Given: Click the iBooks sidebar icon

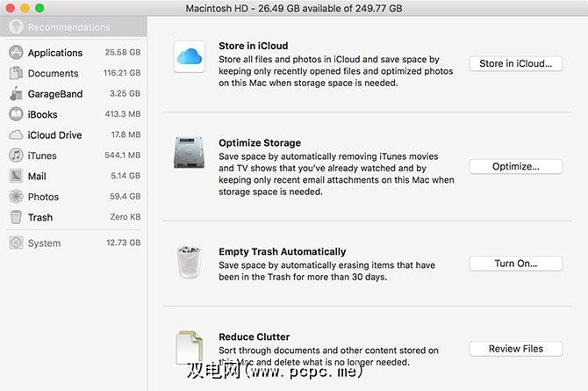Looking at the screenshot, I should tap(16, 114).
